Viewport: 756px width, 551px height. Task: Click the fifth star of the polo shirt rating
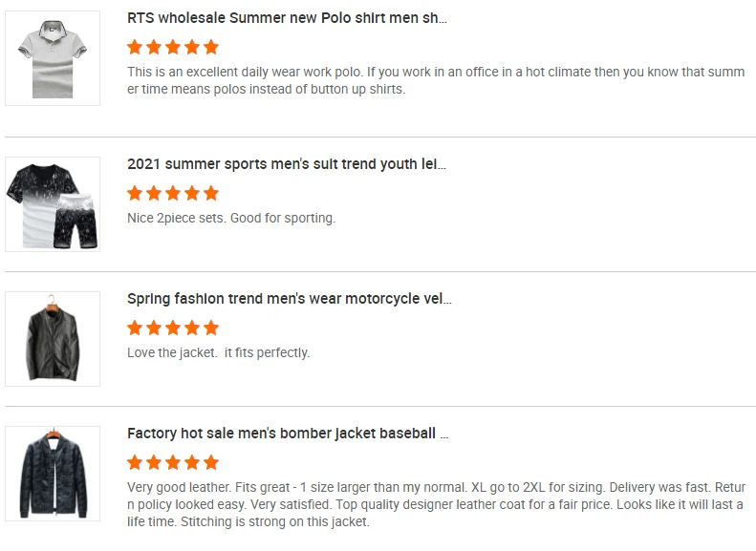tap(211, 47)
